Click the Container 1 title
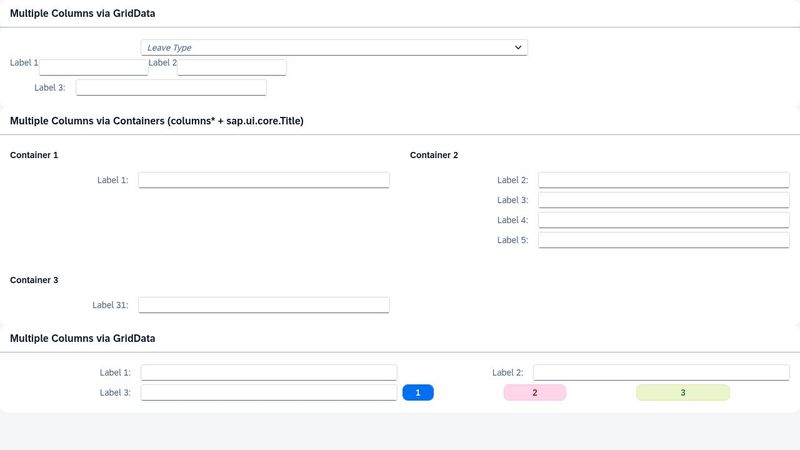800x450 pixels. click(34, 155)
